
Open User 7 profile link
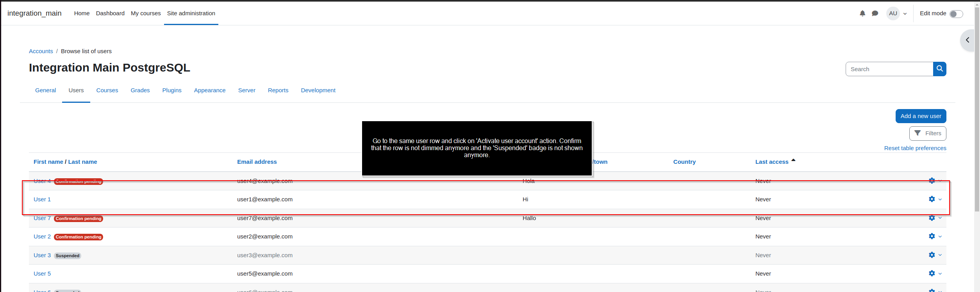click(x=42, y=218)
